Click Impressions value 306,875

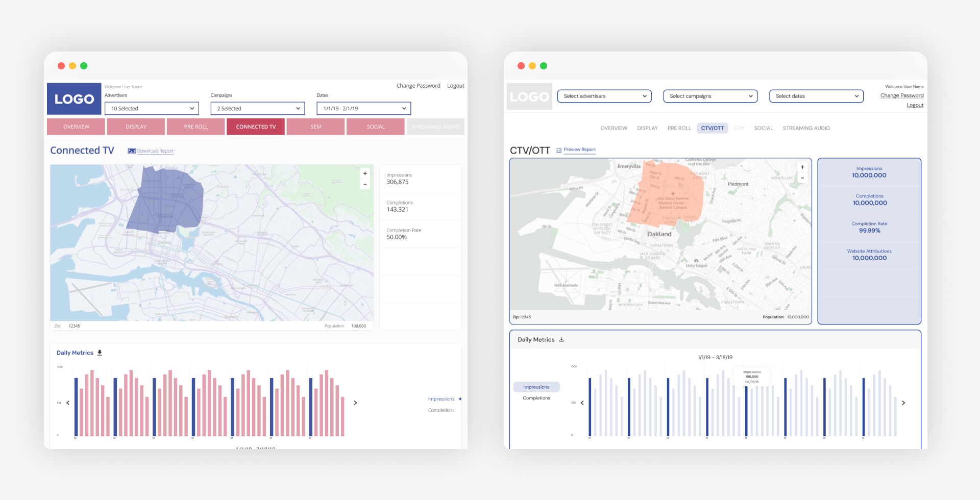click(x=398, y=182)
